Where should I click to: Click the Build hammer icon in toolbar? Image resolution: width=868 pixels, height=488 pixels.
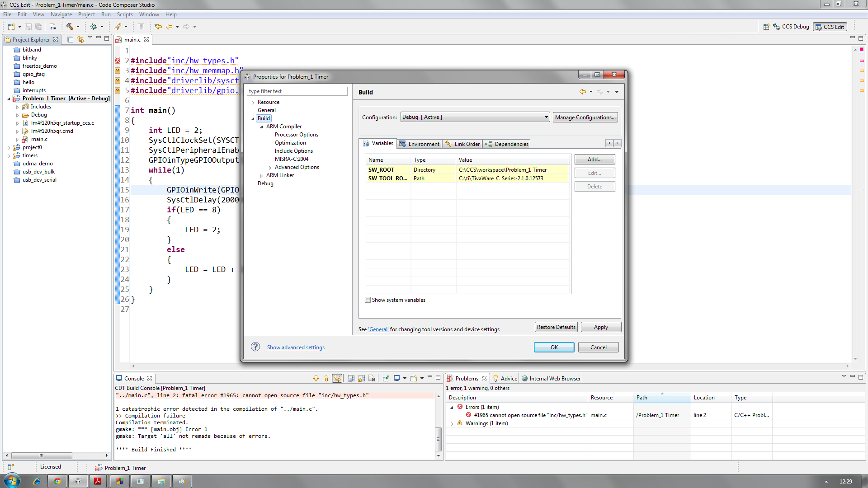point(70,27)
